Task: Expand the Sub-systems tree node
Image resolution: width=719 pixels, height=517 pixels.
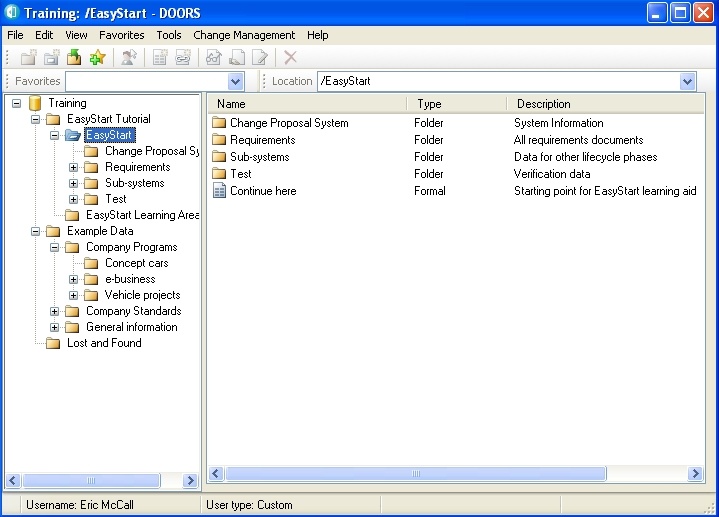Action: click(x=73, y=183)
